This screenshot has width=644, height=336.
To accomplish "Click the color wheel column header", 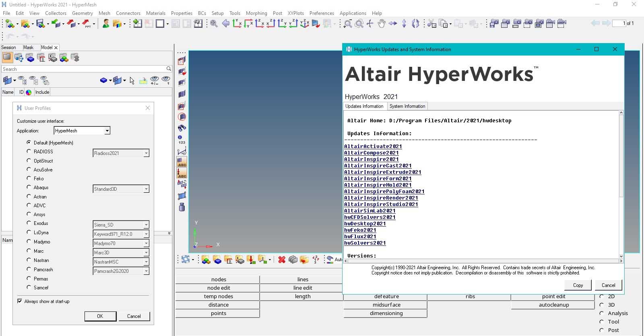I will 29,92.
